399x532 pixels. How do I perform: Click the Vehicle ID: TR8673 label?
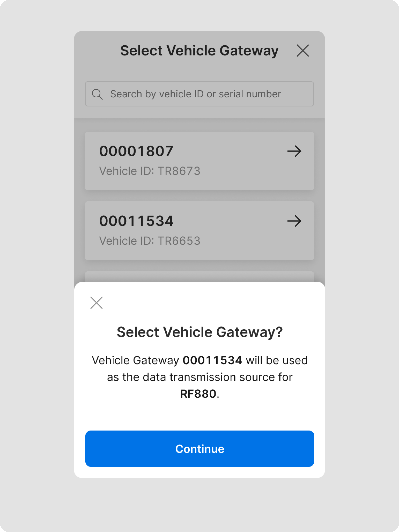pyautogui.click(x=149, y=171)
